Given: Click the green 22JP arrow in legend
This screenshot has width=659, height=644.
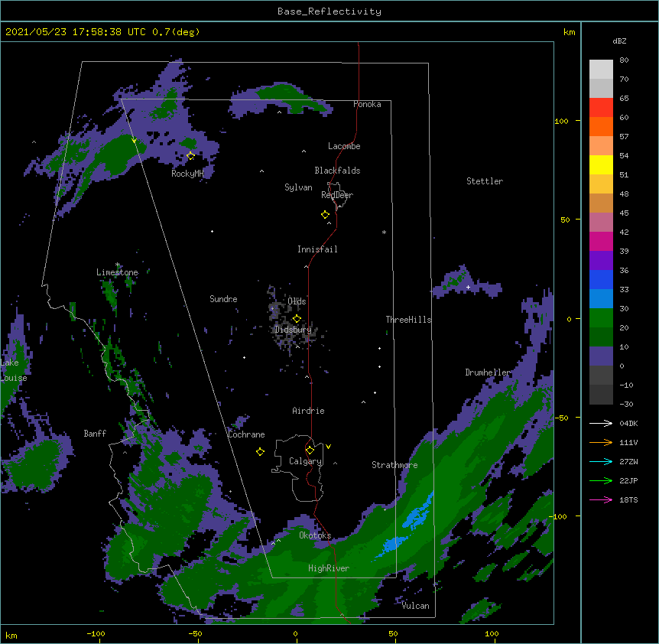Looking at the screenshot, I should pyautogui.click(x=601, y=480).
